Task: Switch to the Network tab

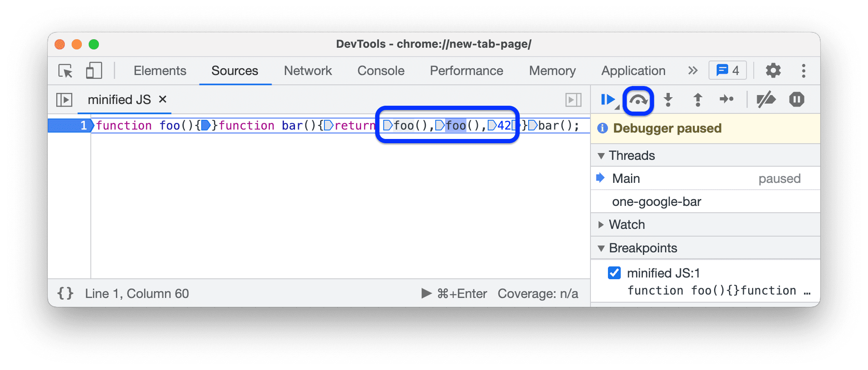Action: (x=308, y=71)
